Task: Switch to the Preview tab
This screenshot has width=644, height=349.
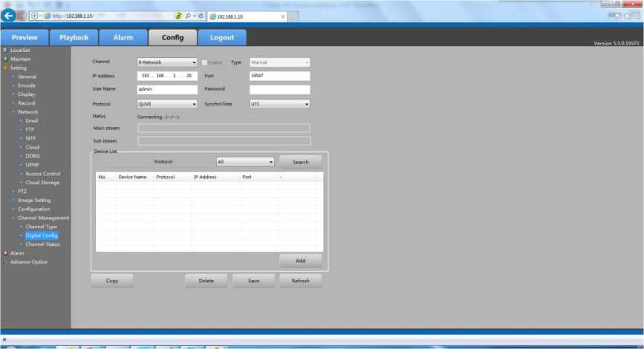Action: pyautogui.click(x=25, y=38)
